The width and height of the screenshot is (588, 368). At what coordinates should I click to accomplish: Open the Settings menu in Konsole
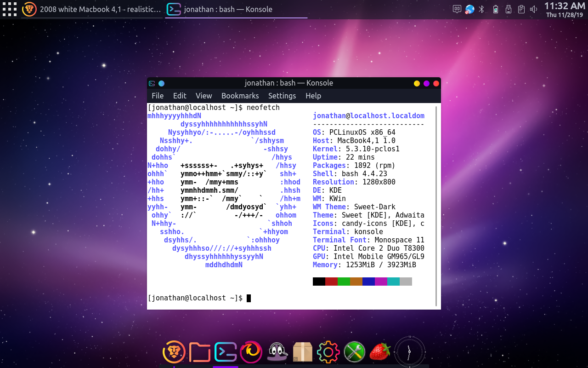pyautogui.click(x=282, y=96)
